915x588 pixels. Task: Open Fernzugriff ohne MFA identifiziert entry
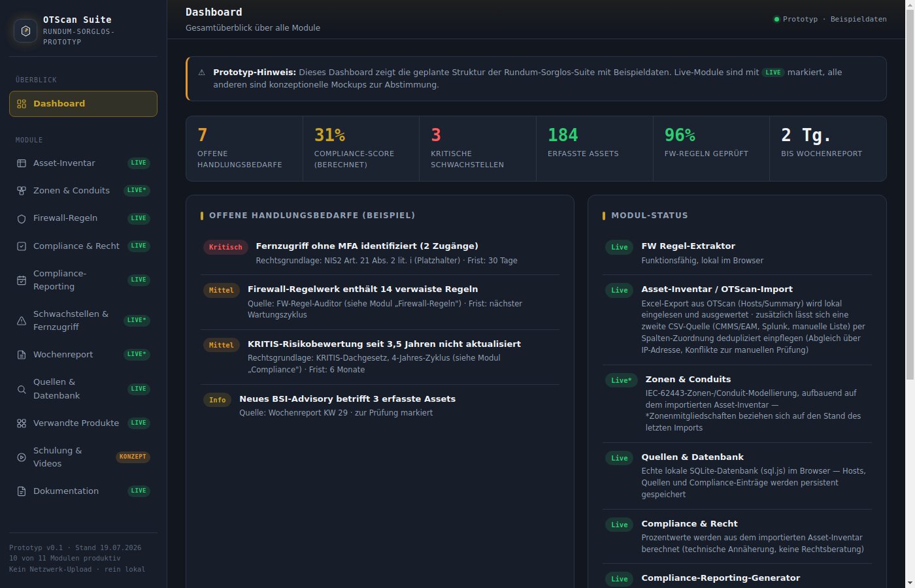click(x=380, y=253)
